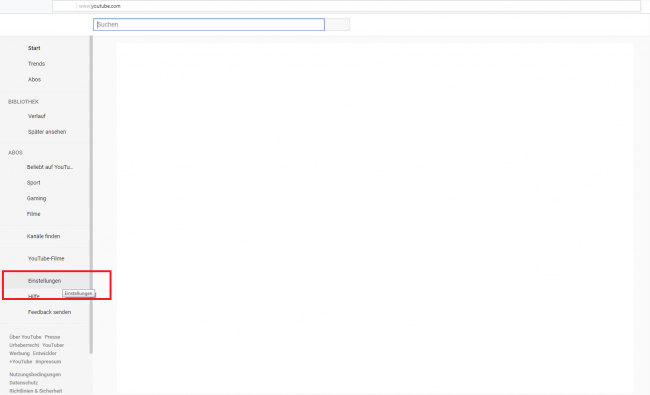Click the search button beside the Suchen field
The height and width of the screenshot is (395, 650).
coord(337,24)
